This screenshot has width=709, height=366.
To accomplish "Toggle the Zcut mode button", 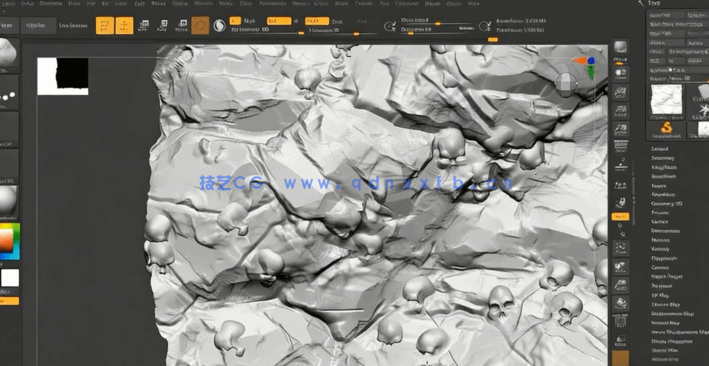I will (362, 21).
